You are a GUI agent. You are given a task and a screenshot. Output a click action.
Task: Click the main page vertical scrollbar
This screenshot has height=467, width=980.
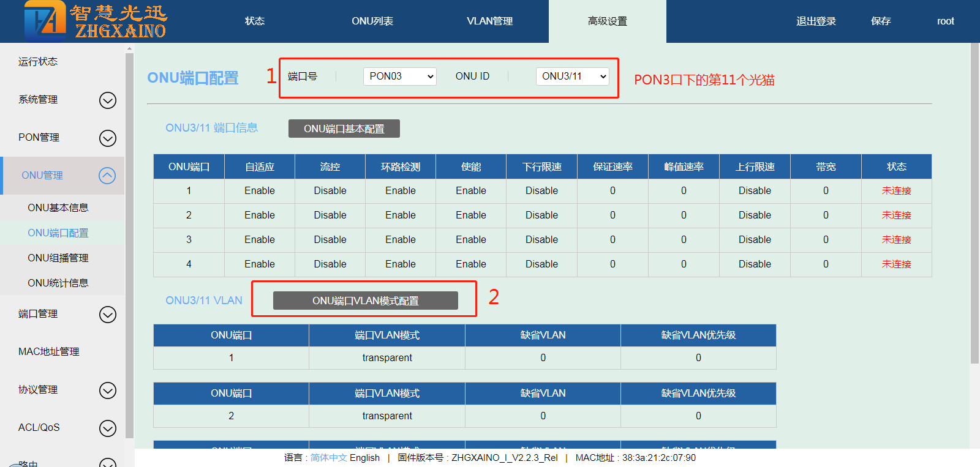click(974, 208)
